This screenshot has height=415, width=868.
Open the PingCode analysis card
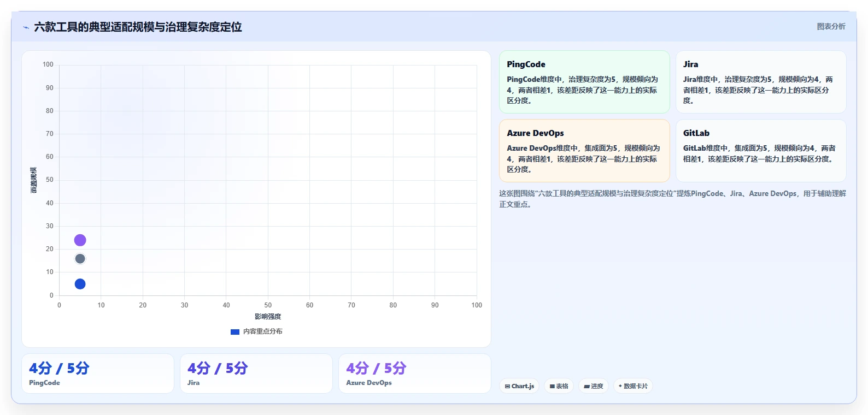(584, 82)
